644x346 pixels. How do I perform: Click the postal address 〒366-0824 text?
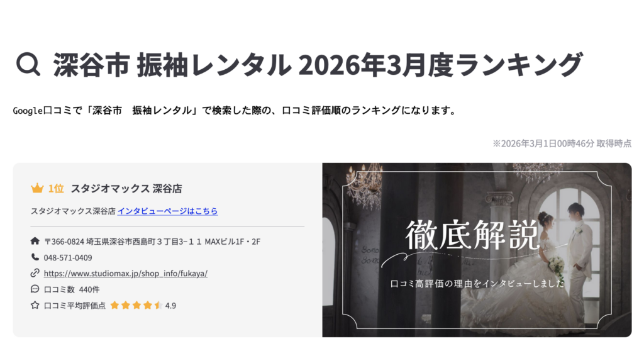click(152, 242)
